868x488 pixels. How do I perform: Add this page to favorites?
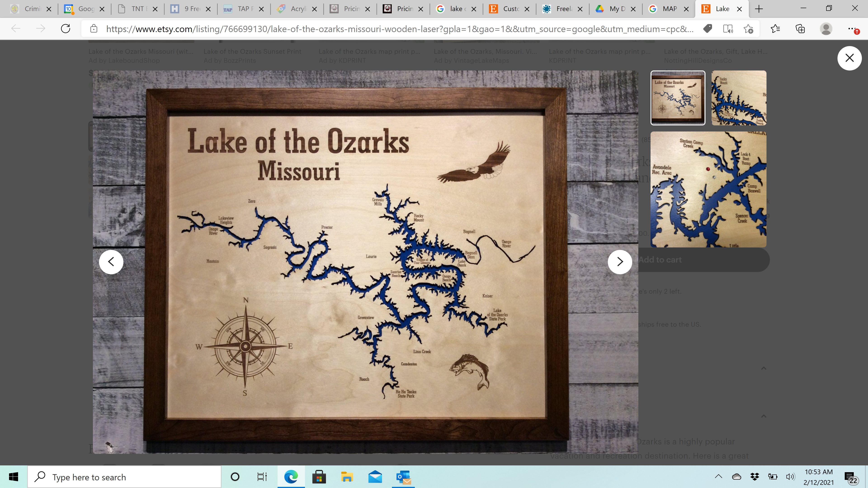748,29
